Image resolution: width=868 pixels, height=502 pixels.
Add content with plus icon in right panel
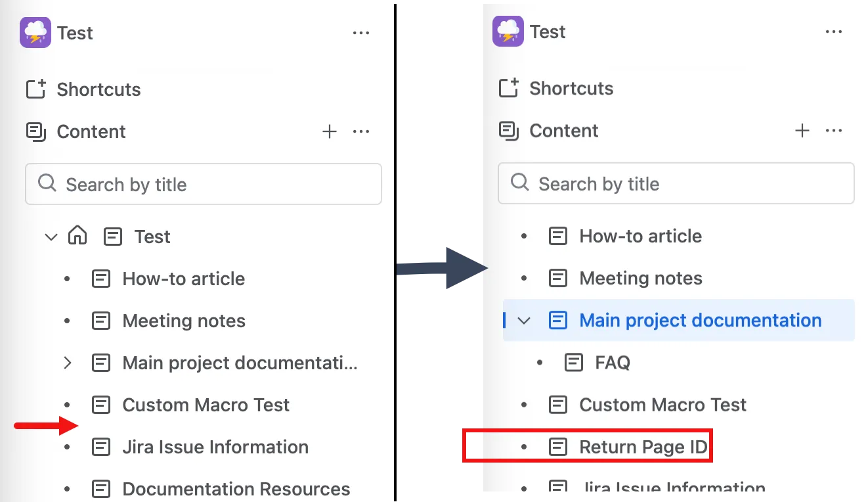(x=802, y=130)
